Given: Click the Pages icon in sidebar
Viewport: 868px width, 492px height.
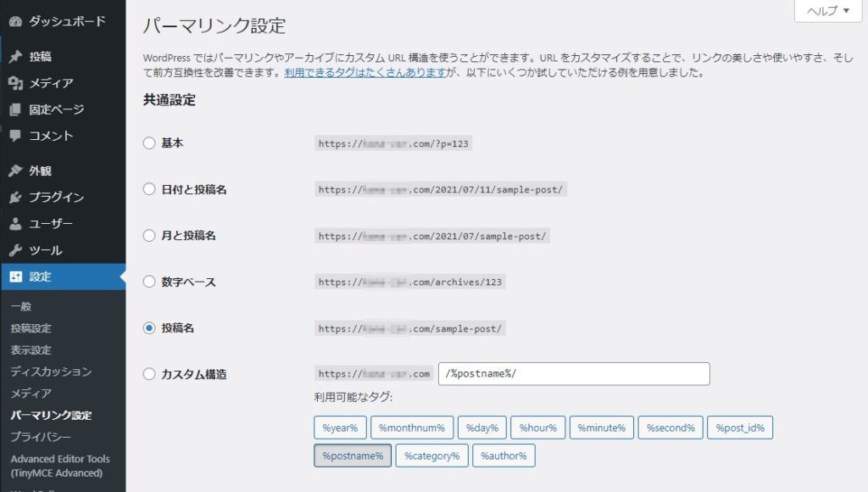Looking at the screenshot, I should point(15,109).
